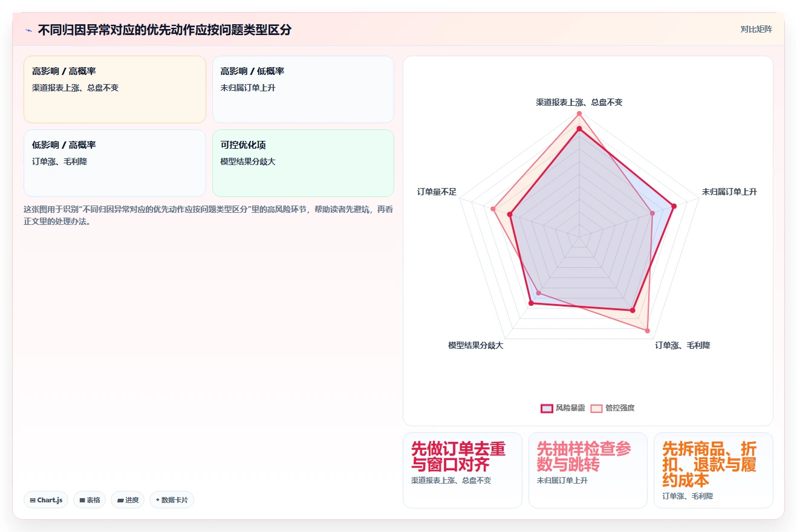Image resolution: width=797 pixels, height=532 pixels.
Task: Open the 低影响 / 高概率 card
Action: coord(115,163)
